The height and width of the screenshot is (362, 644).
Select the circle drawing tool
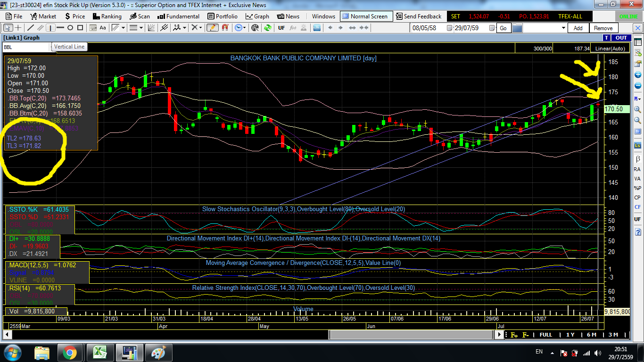[70, 28]
